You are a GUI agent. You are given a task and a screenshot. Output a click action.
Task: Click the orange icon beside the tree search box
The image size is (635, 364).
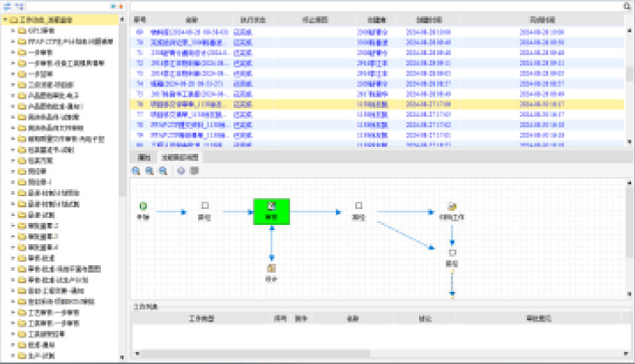(121, 6)
